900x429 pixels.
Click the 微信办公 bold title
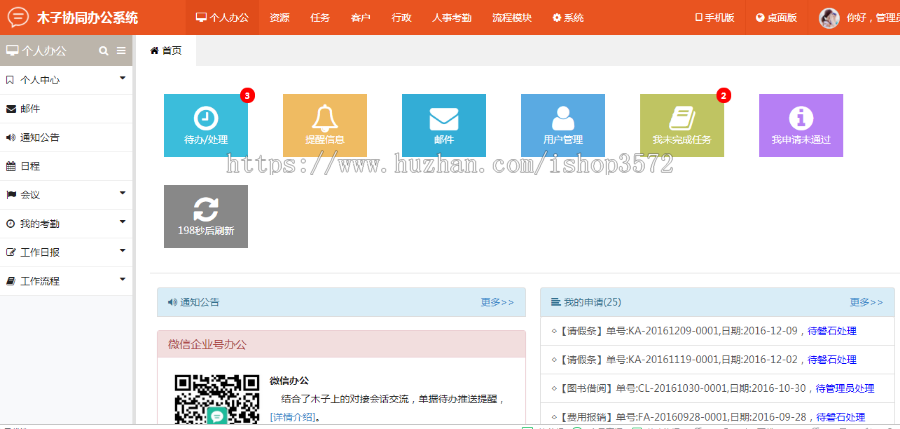click(x=289, y=380)
